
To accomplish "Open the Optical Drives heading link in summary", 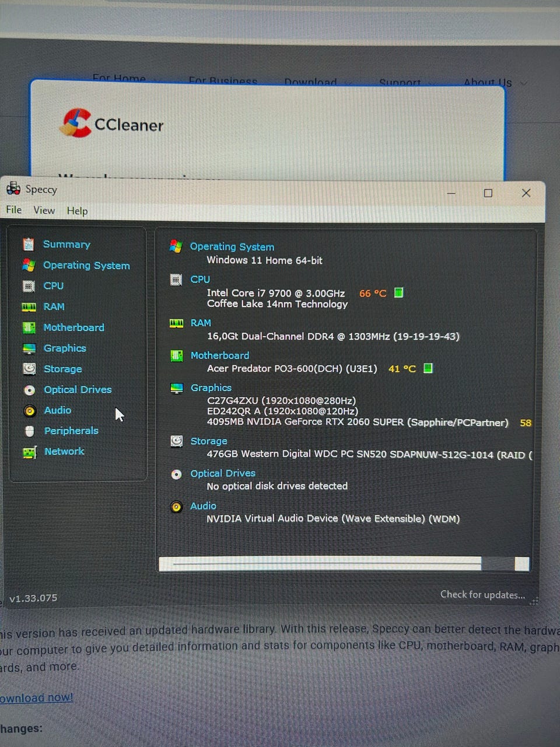I will 223,473.
